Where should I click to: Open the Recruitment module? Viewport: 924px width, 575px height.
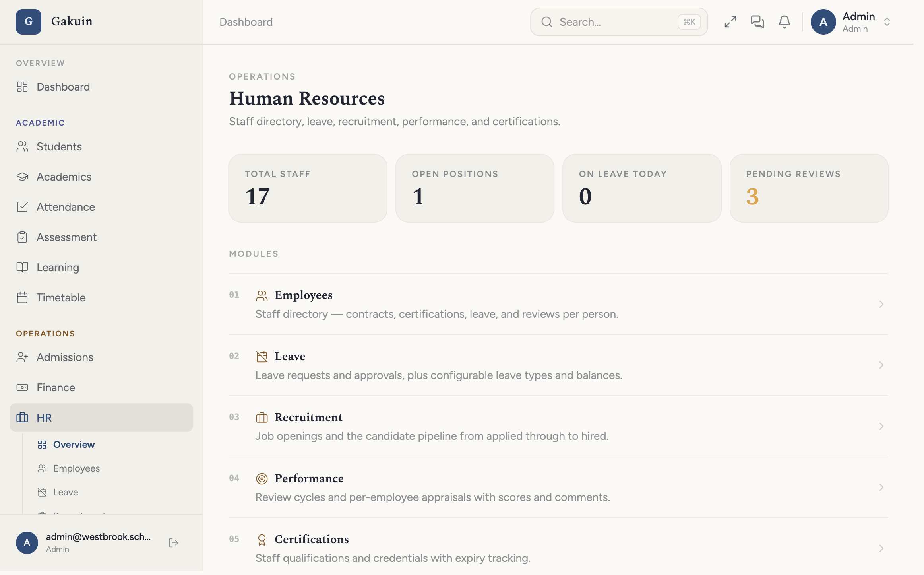[558, 426]
